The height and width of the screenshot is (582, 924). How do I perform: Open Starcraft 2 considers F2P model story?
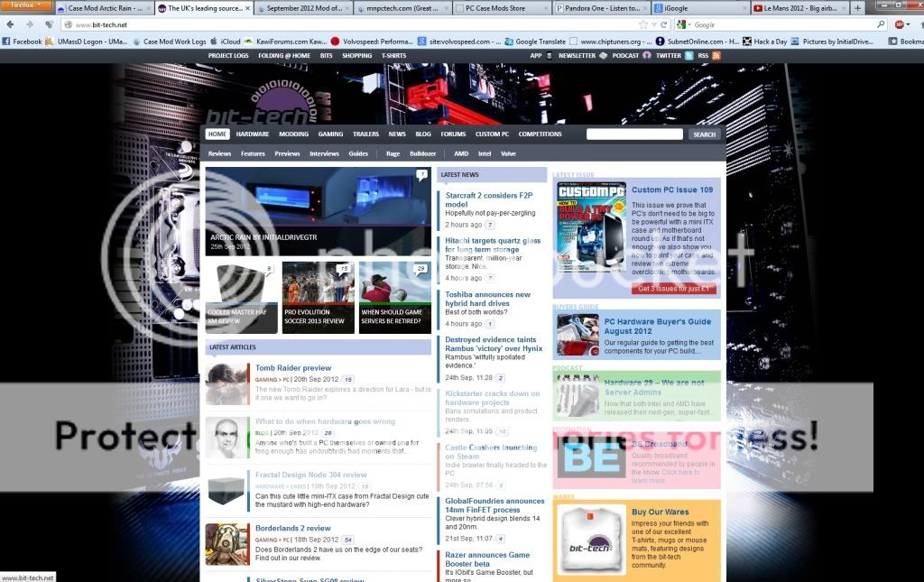[488, 199]
